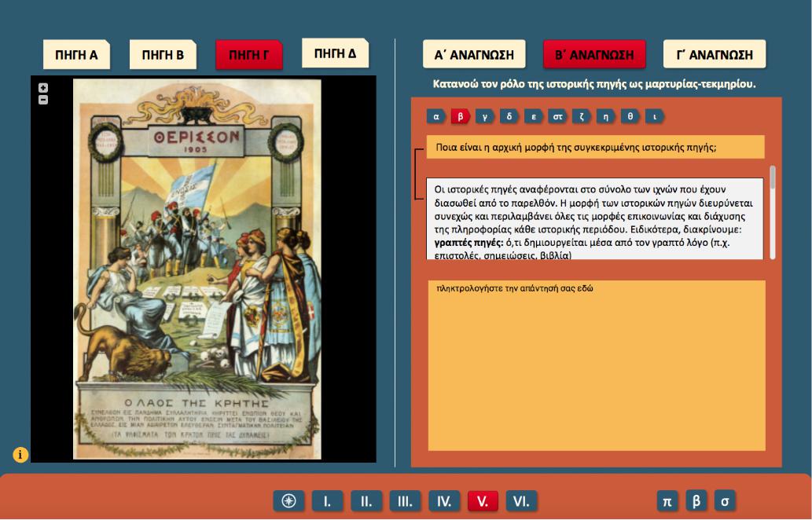The image size is (812, 520).
Task: Jump to section II.
Action: tap(366, 501)
